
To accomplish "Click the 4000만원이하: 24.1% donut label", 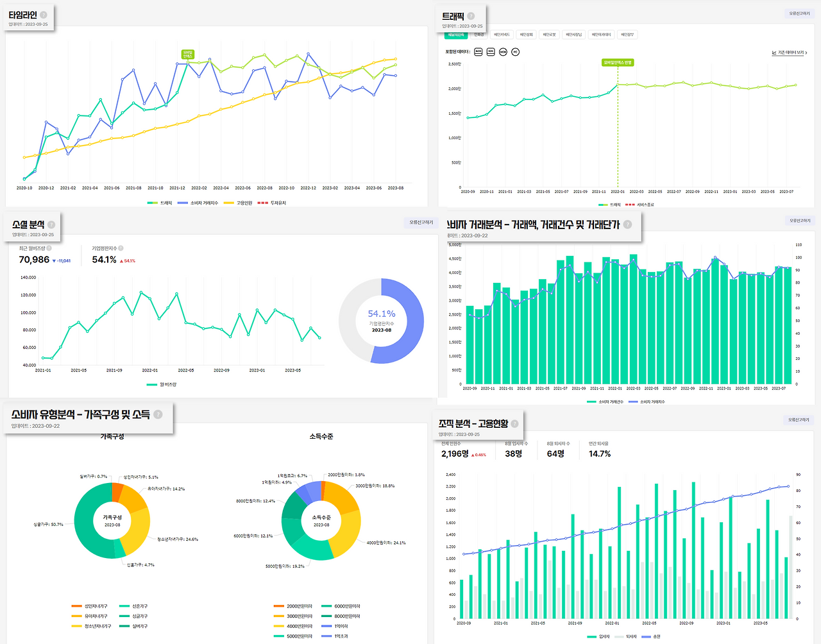I will (x=386, y=543).
